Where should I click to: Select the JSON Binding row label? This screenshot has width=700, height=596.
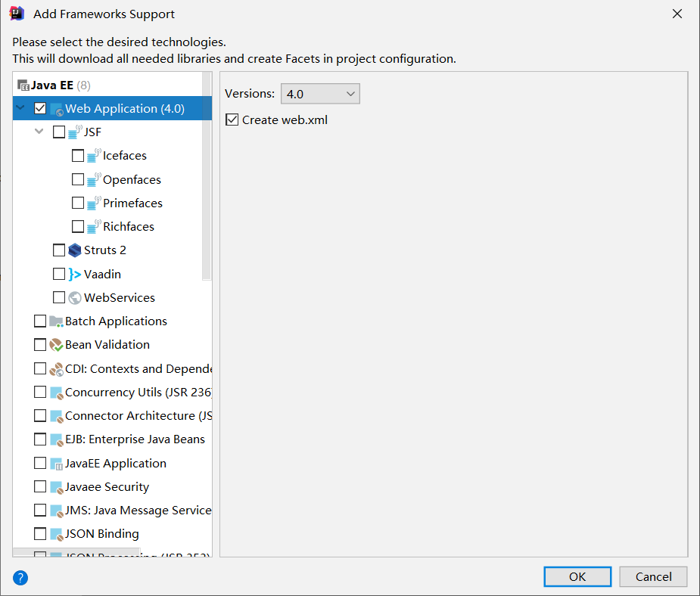pyautogui.click(x=102, y=534)
